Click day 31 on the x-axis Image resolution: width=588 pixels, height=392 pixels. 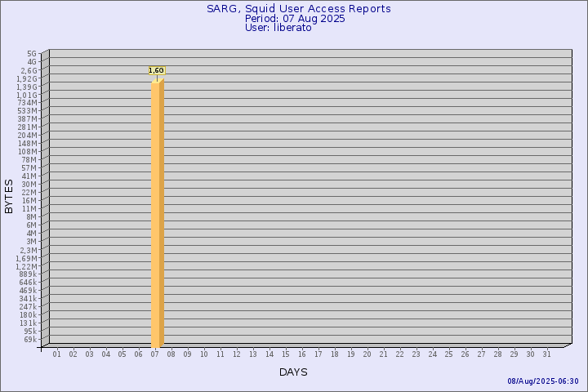[x=546, y=354]
